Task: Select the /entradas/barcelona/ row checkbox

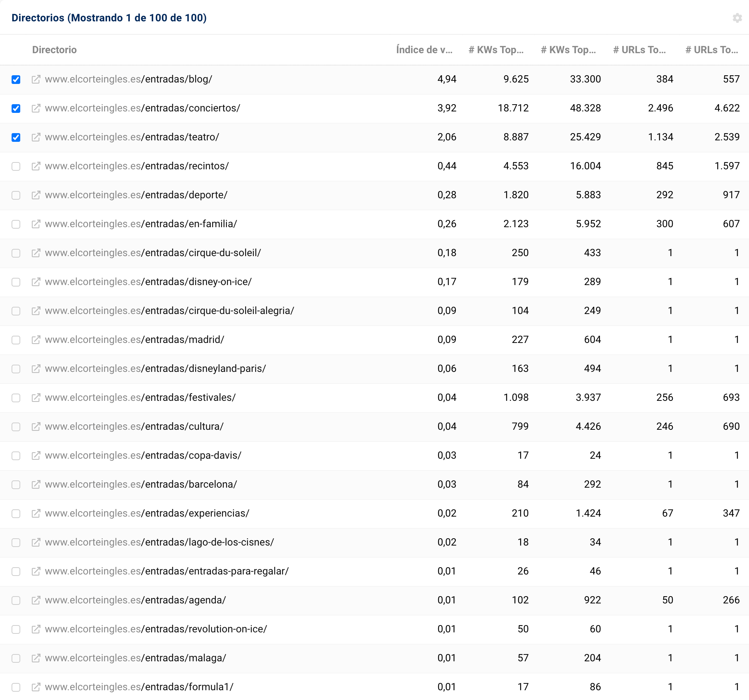Action: [16, 484]
